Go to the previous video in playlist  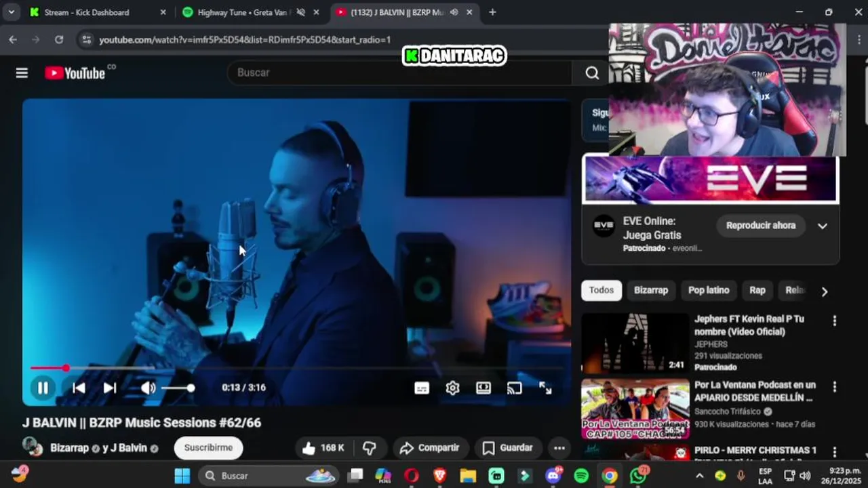79,388
